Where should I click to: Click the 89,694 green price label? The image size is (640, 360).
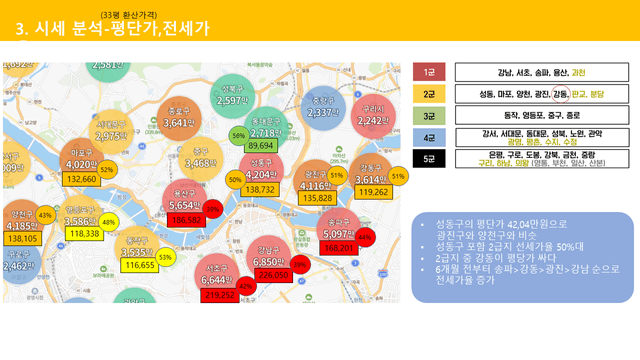[x=260, y=146]
